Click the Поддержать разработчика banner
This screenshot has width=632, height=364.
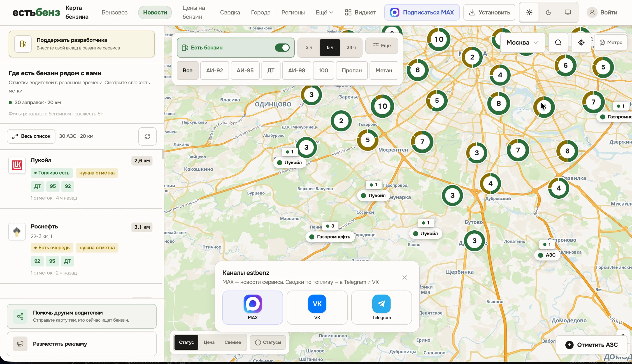[x=82, y=44]
